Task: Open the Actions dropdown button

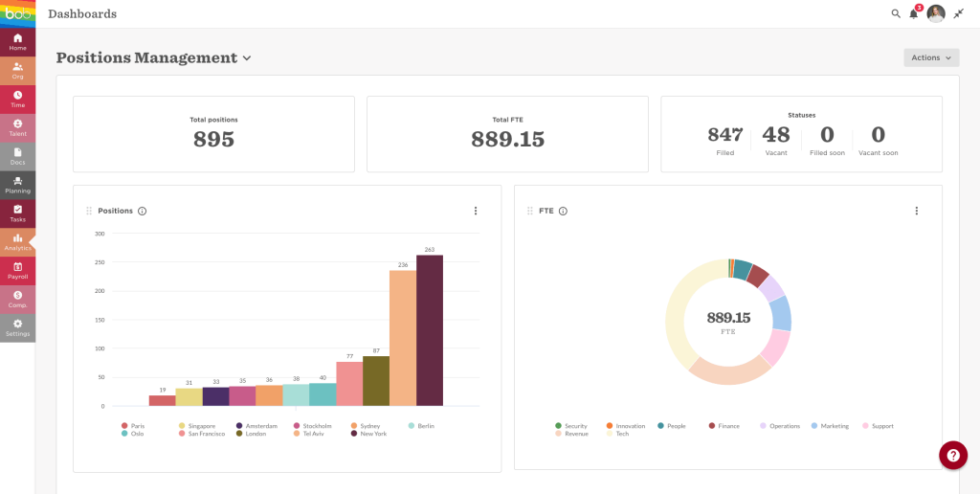Action: point(930,57)
